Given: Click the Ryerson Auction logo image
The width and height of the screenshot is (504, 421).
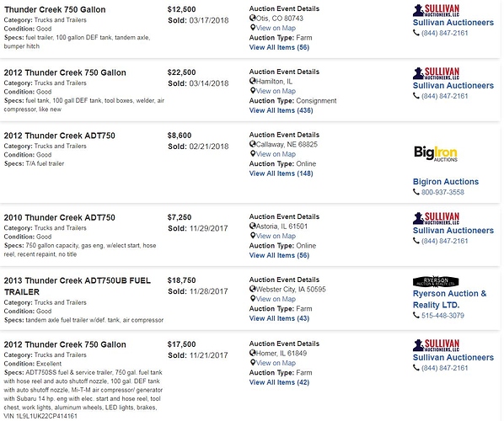Looking at the screenshot, I should tap(436, 281).
